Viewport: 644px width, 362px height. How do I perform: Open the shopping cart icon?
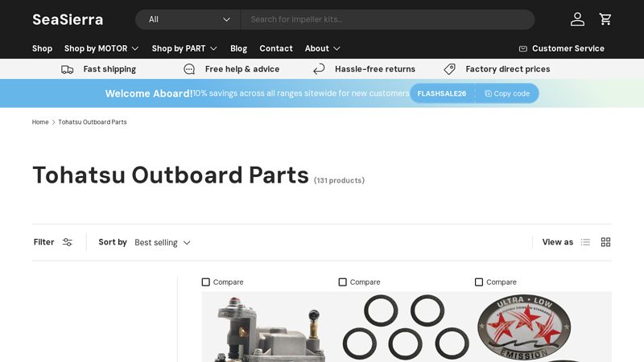click(x=605, y=19)
